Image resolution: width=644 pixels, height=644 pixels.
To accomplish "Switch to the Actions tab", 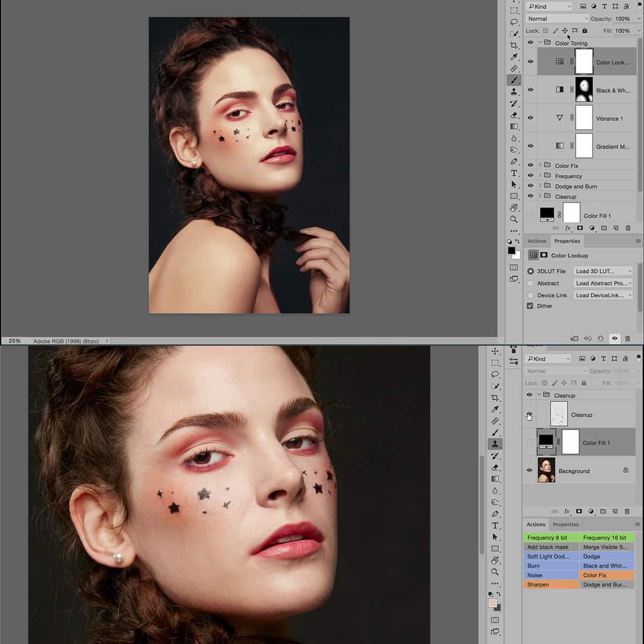I will 536,241.
